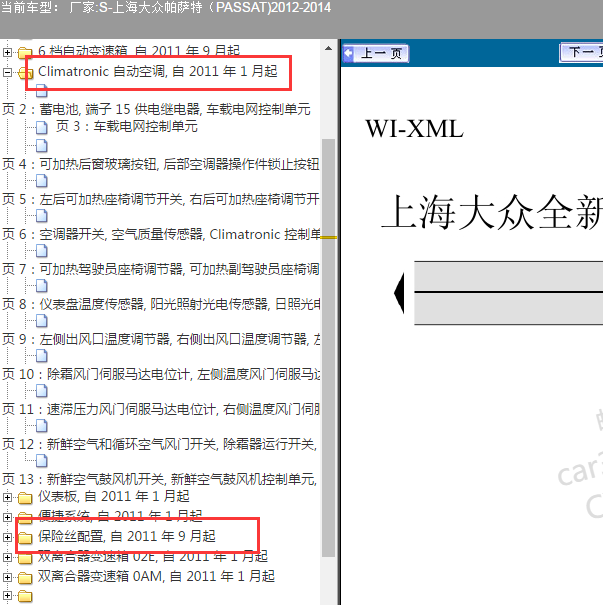Expand the 保险丝配置 node
This screenshot has width=603, height=605.
tap(7, 537)
